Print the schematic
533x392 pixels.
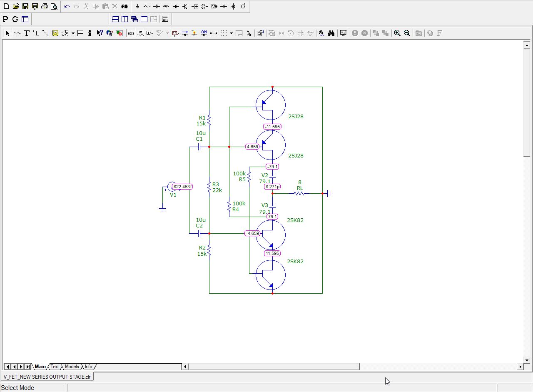click(45, 7)
